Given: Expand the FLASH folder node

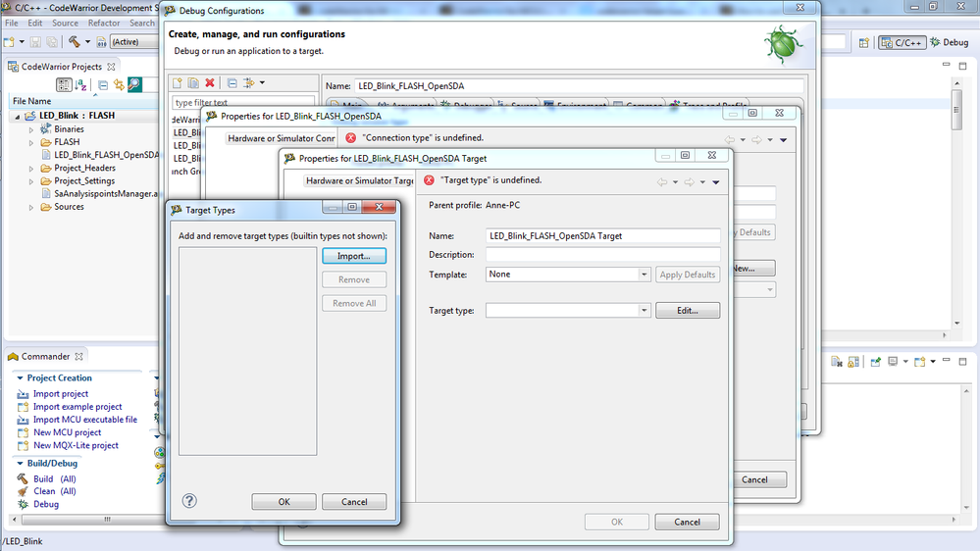Looking at the screenshot, I should 31,142.
